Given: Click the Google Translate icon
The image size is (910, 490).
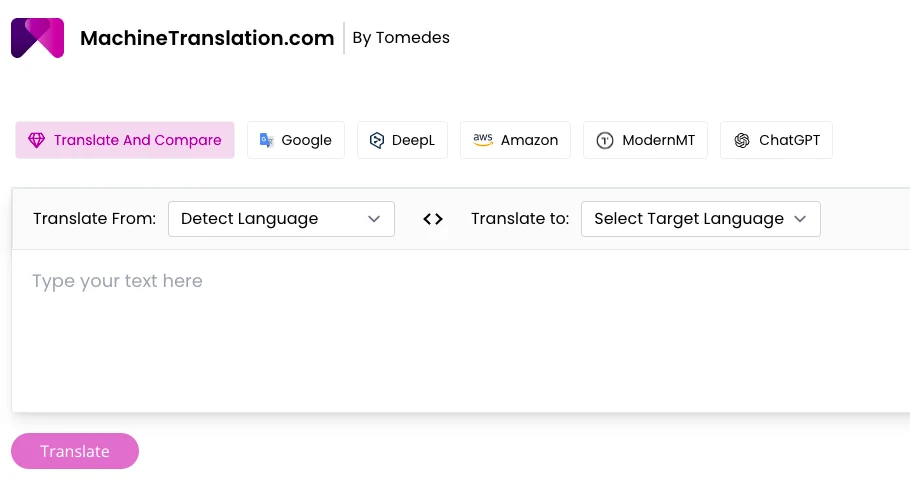Looking at the screenshot, I should (x=266, y=140).
